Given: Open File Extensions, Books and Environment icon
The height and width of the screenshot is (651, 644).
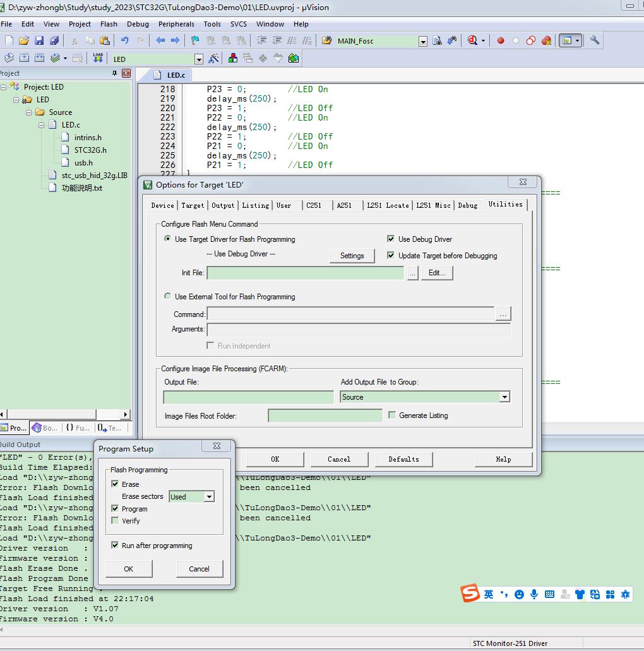Looking at the screenshot, I should 232,59.
